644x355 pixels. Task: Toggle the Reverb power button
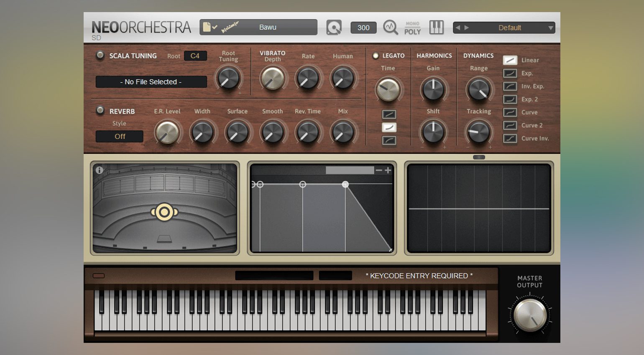point(100,110)
